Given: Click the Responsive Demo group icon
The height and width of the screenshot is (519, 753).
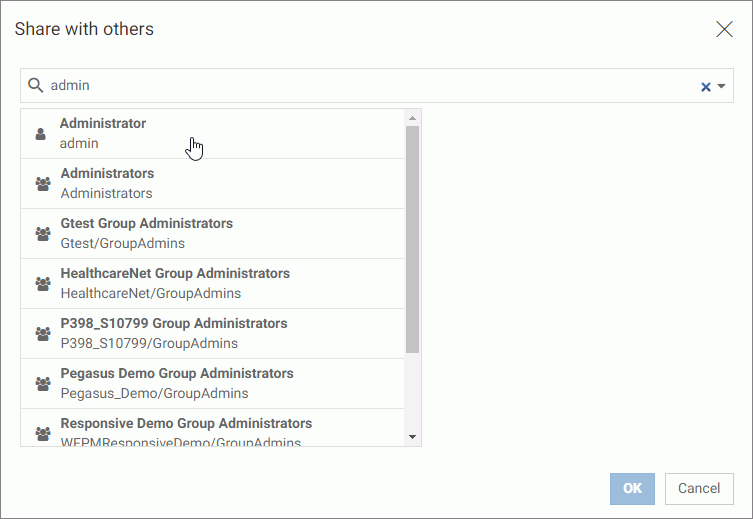Looking at the screenshot, I should pyautogui.click(x=42, y=433).
